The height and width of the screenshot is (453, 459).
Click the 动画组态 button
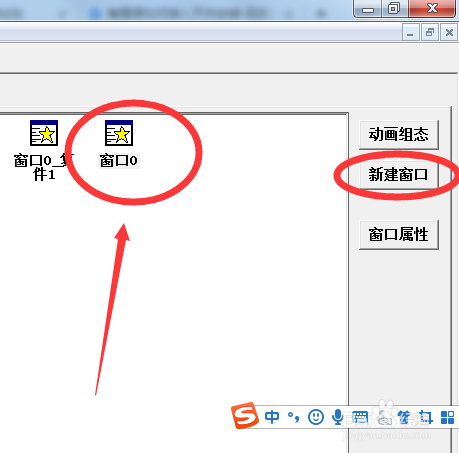[399, 135]
